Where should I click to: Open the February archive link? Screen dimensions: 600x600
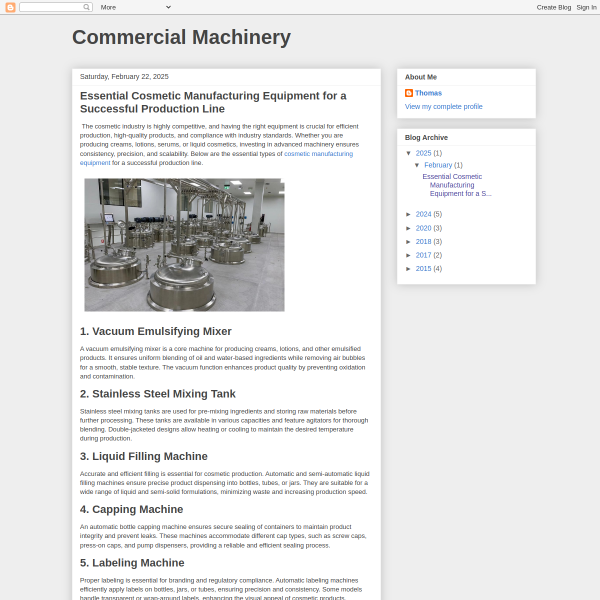coord(438,165)
